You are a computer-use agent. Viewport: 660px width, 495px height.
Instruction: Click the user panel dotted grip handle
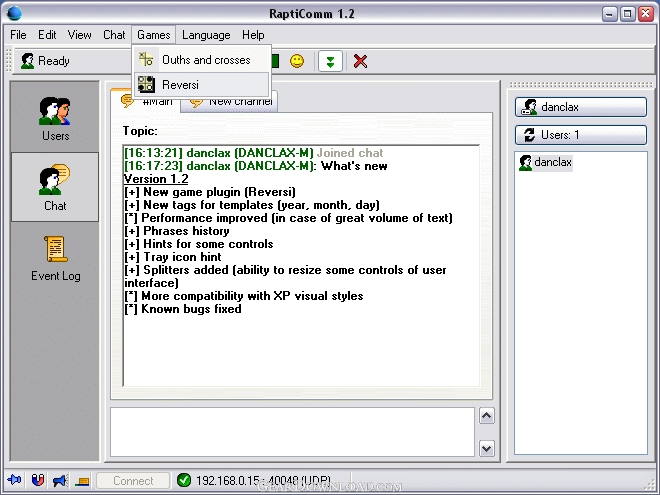pyautogui.click(x=581, y=85)
